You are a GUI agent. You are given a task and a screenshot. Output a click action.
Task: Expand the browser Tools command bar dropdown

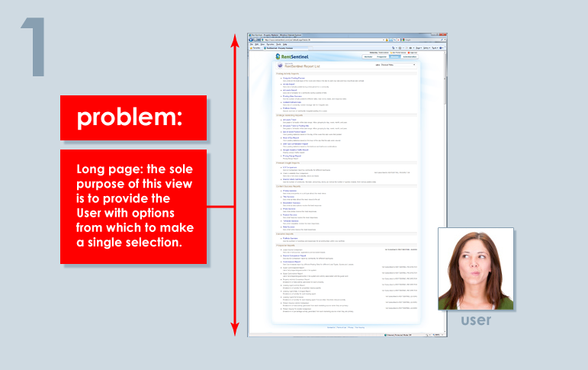(x=435, y=49)
